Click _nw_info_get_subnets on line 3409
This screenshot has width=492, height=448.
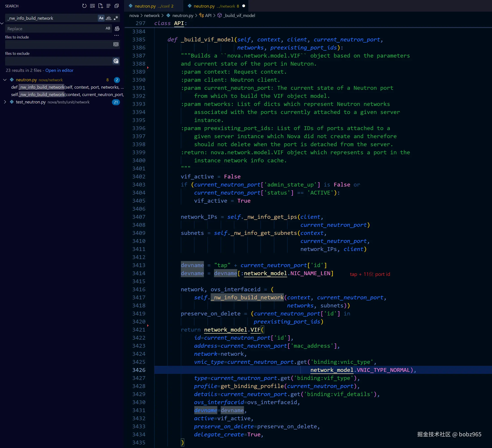pos(264,233)
